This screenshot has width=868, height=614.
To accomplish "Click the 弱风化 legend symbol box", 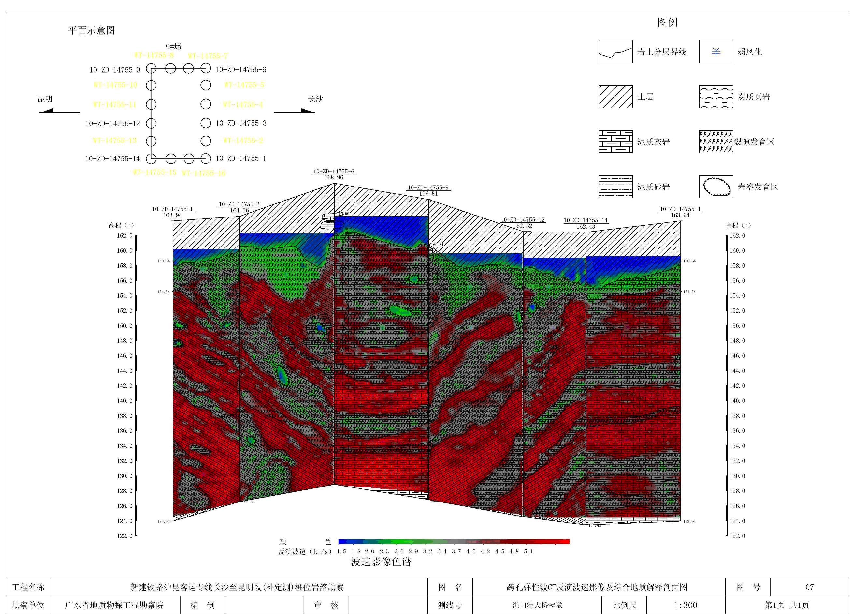I will point(716,52).
